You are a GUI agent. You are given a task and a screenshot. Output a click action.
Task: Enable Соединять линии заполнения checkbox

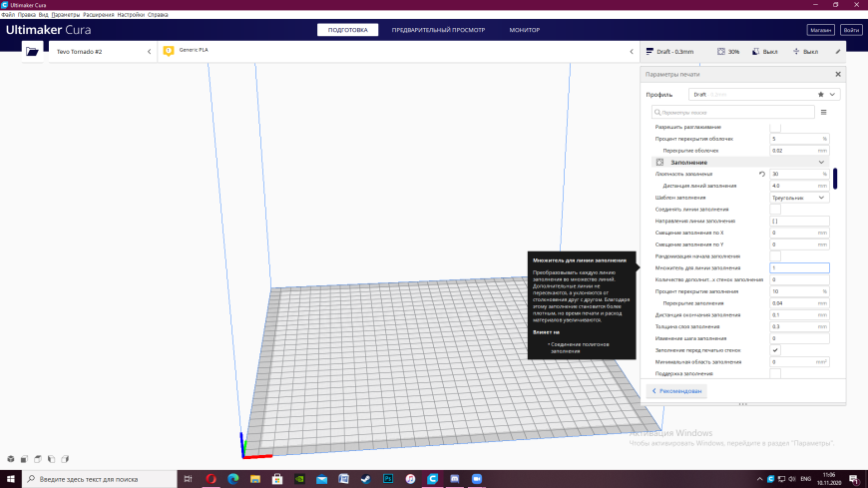(x=775, y=210)
